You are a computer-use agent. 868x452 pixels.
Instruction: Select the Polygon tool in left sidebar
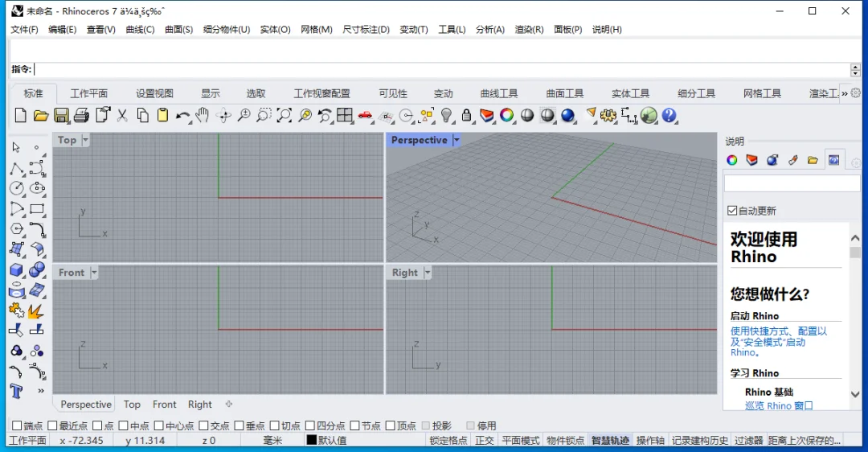coord(17,228)
